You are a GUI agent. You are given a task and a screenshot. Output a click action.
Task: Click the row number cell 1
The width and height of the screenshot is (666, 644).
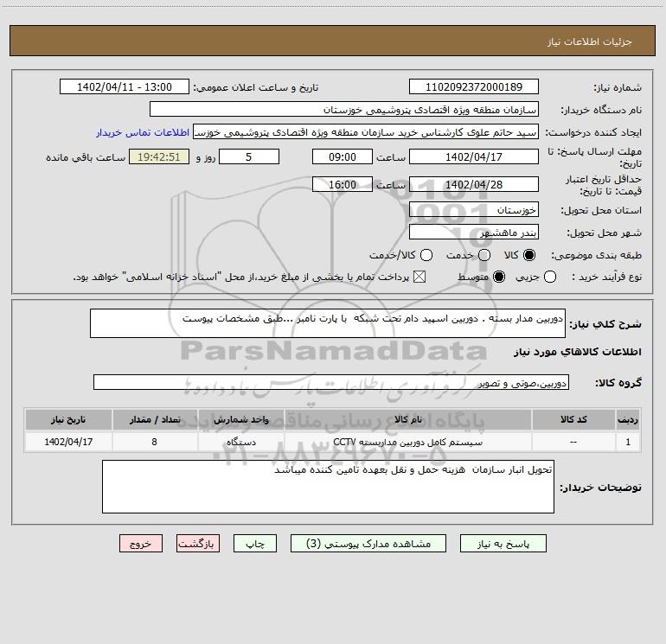point(628,442)
